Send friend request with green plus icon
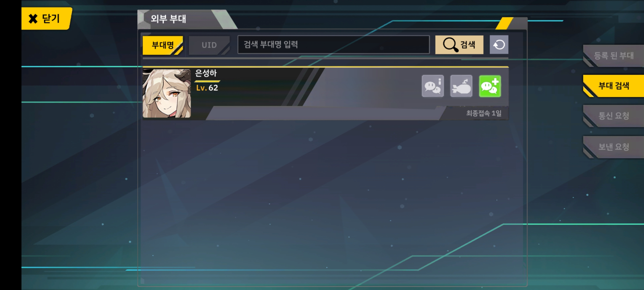The image size is (644, 290). click(x=490, y=86)
